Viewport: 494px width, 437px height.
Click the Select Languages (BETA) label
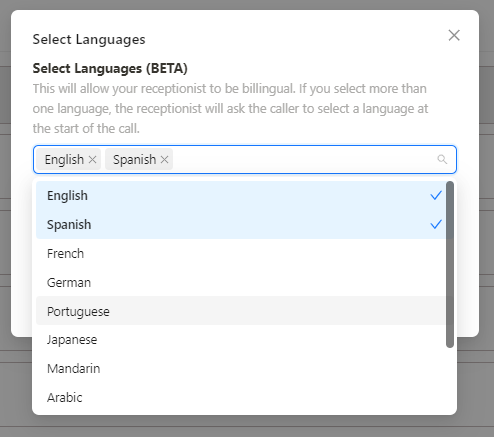pos(110,68)
